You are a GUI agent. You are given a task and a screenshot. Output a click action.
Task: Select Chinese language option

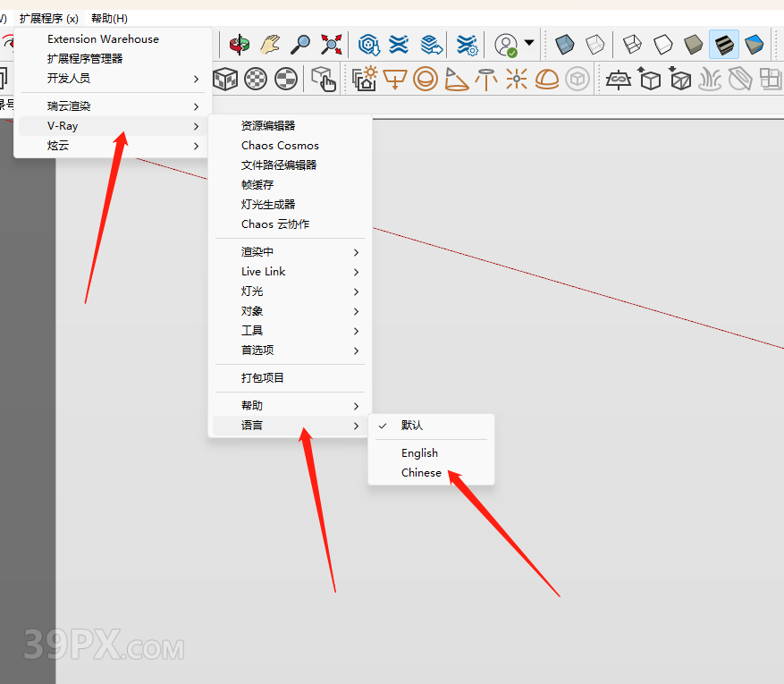pos(431,472)
